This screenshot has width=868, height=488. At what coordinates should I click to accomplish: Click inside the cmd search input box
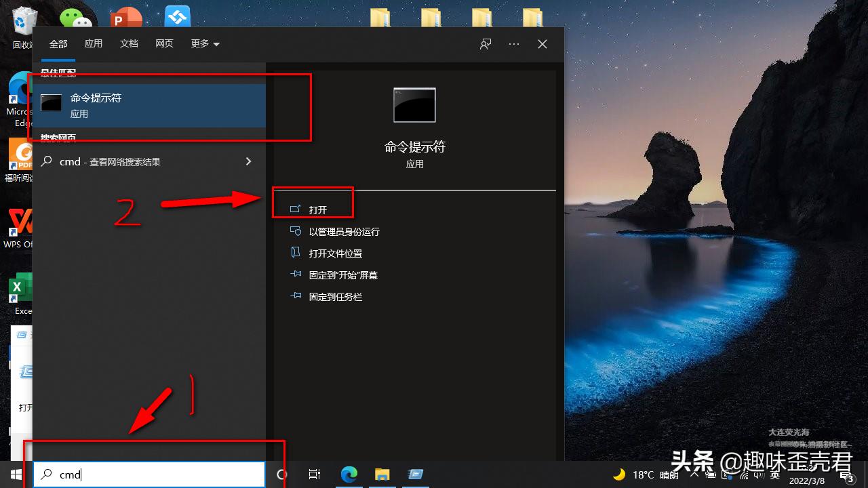(148, 474)
